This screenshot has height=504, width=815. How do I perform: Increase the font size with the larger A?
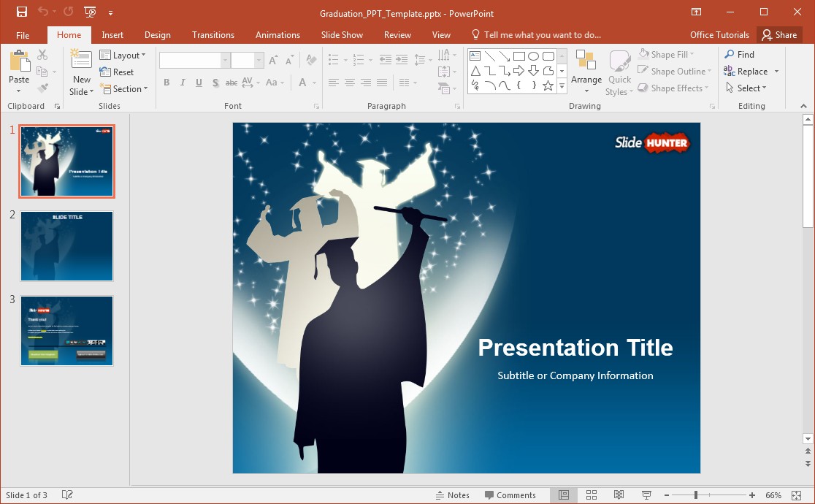(273, 61)
